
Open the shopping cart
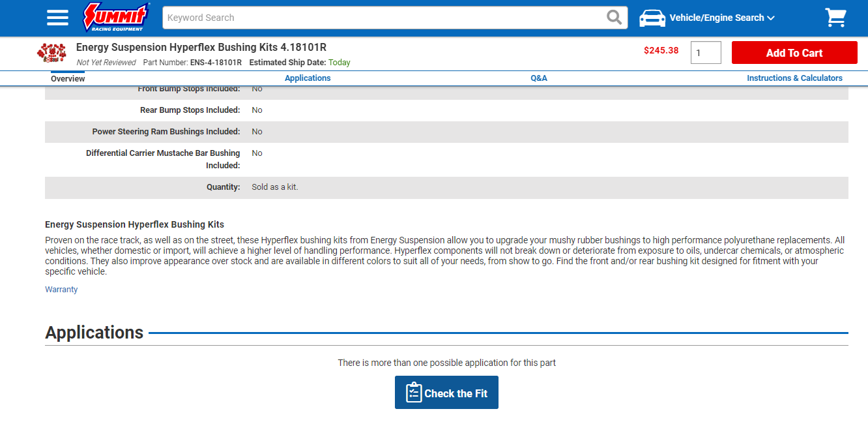(x=835, y=18)
